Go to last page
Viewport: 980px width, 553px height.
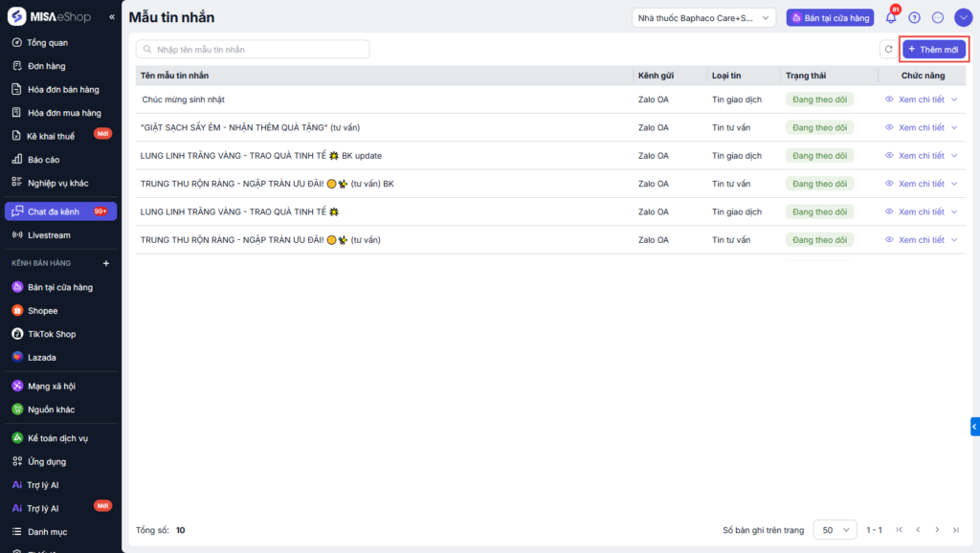pyautogui.click(x=956, y=530)
